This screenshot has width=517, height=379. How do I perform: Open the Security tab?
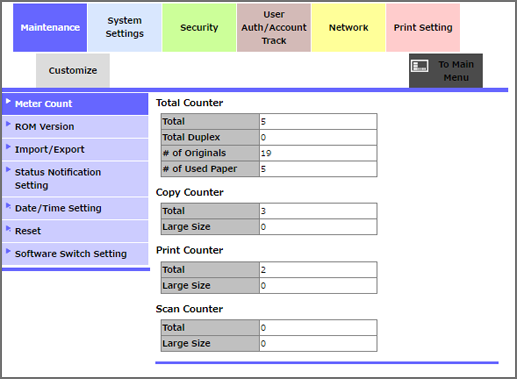(x=199, y=28)
